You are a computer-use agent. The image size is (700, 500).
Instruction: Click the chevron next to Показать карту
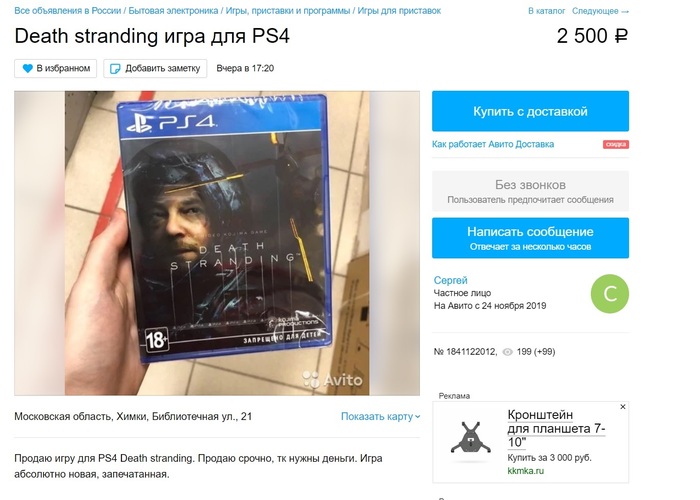point(417,417)
